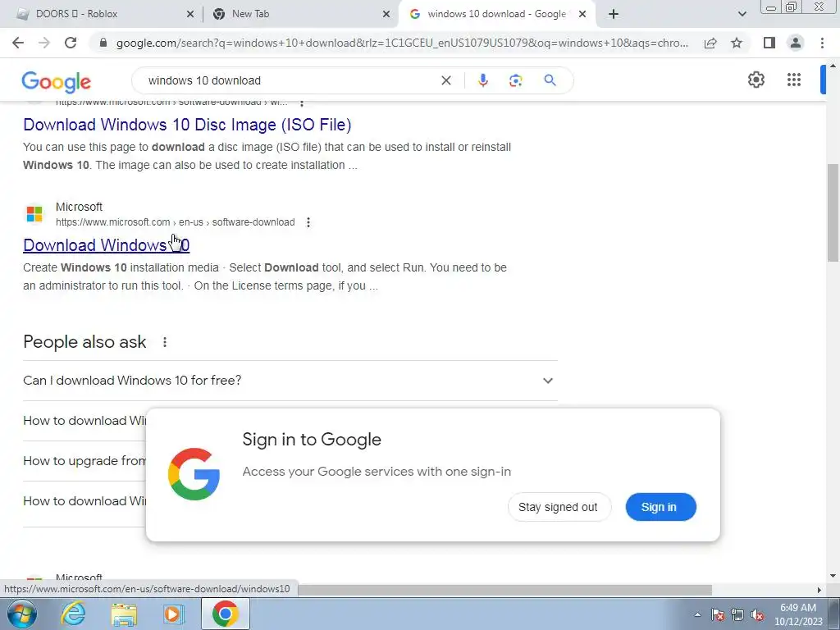
Task: Open the Google apps grid
Action: point(794,80)
